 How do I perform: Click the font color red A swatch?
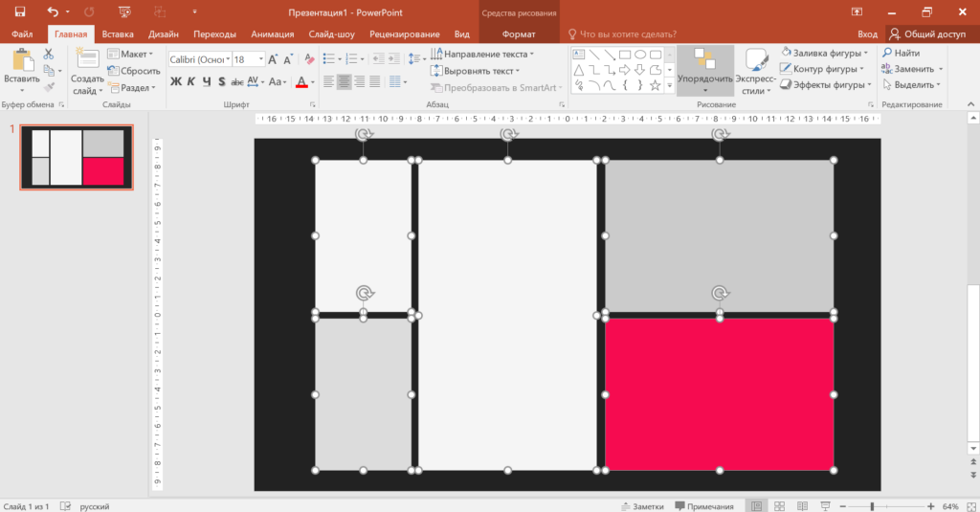click(301, 82)
